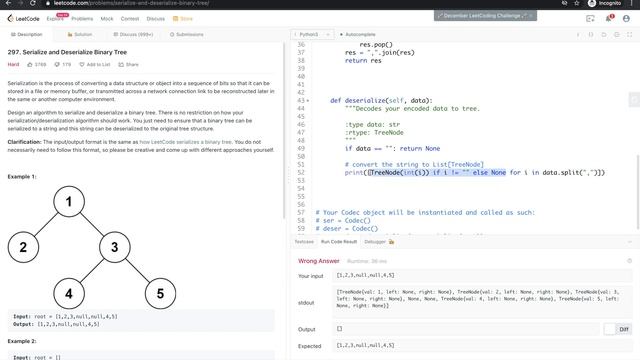Click 'return res' on line 38
The height and width of the screenshot is (360, 640).
click(363, 60)
